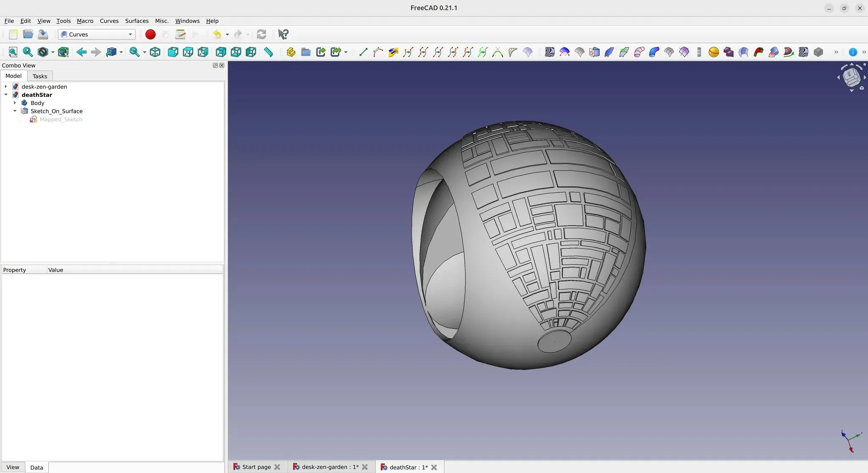Select the measure distance ruler tool
This screenshot has width=868, height=473.
click(268, 52)
